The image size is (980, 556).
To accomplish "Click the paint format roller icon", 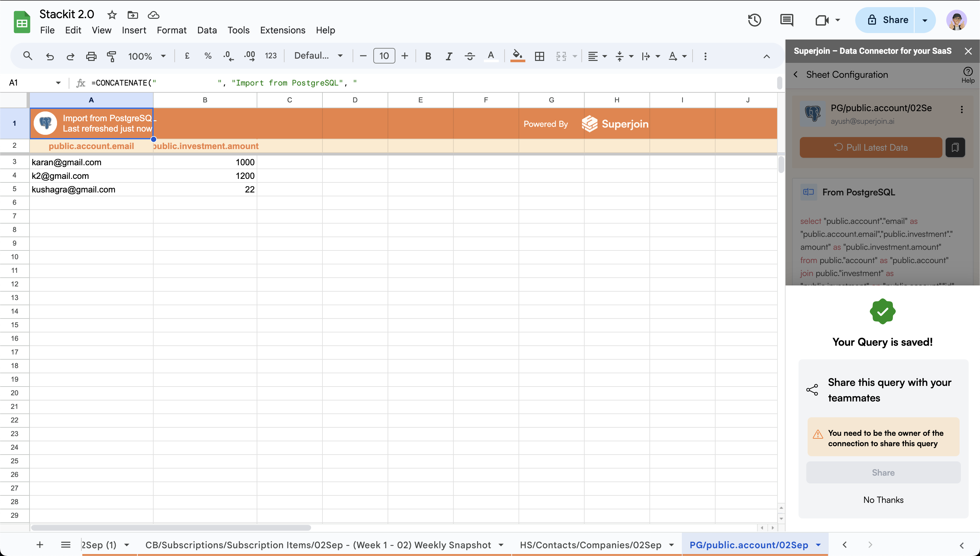I will click(x=111, y=56).
